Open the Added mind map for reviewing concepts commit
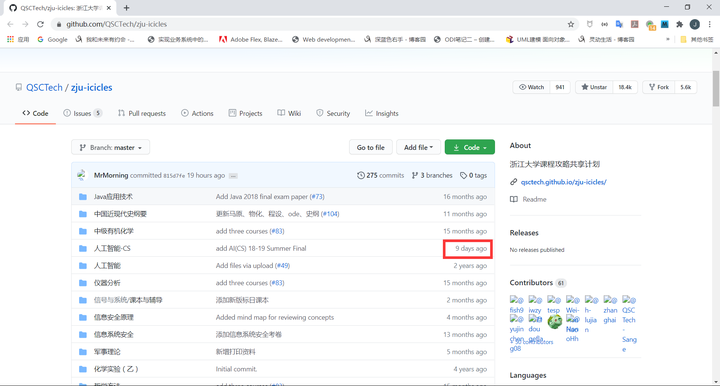This screenshot has width=720, height=386. click(x=275, y=318)
